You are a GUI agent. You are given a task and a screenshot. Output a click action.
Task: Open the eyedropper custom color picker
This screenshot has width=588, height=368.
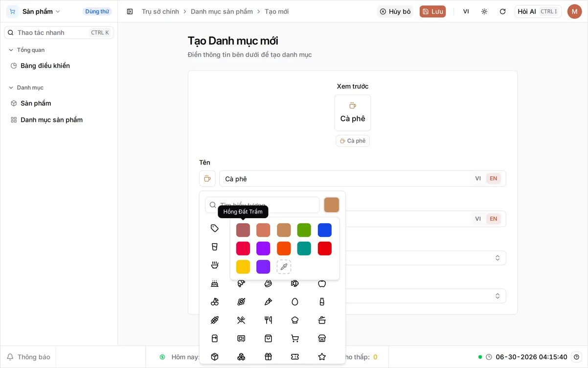tap(284, 267)
